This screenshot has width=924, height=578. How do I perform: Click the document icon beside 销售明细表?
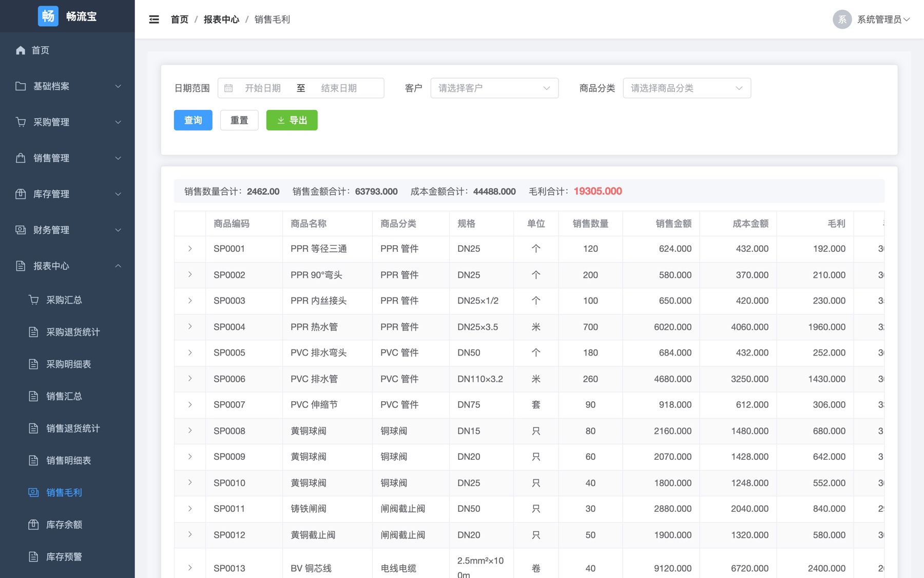point(33,460)
